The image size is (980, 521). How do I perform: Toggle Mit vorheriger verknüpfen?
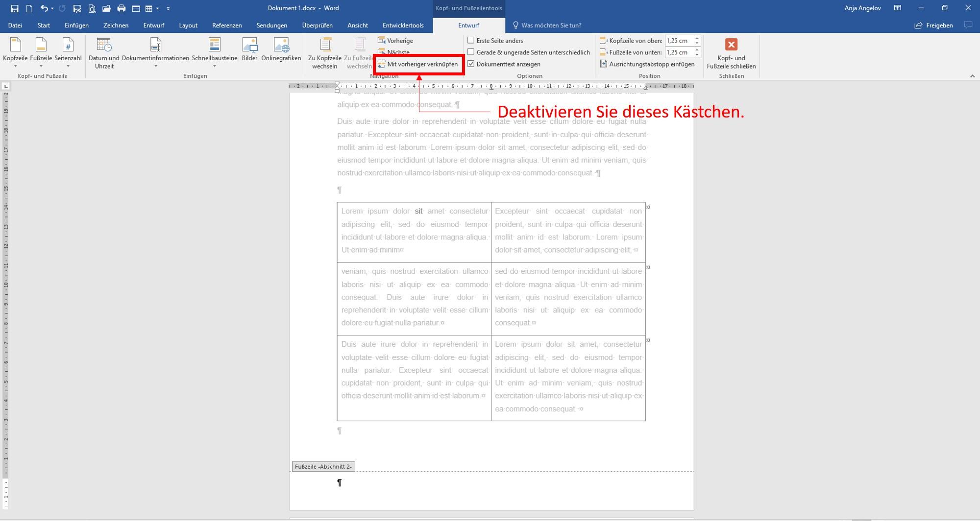click(x=418, y=64)
